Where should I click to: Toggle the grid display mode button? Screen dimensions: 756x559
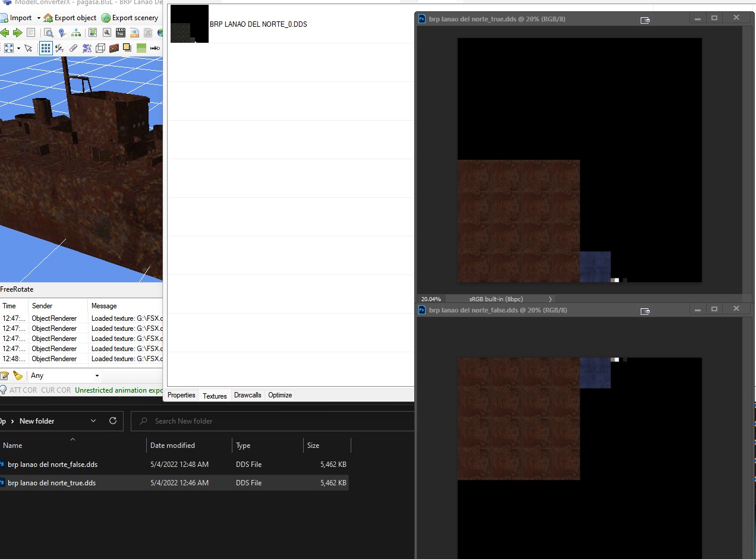[x=46, y=48]
